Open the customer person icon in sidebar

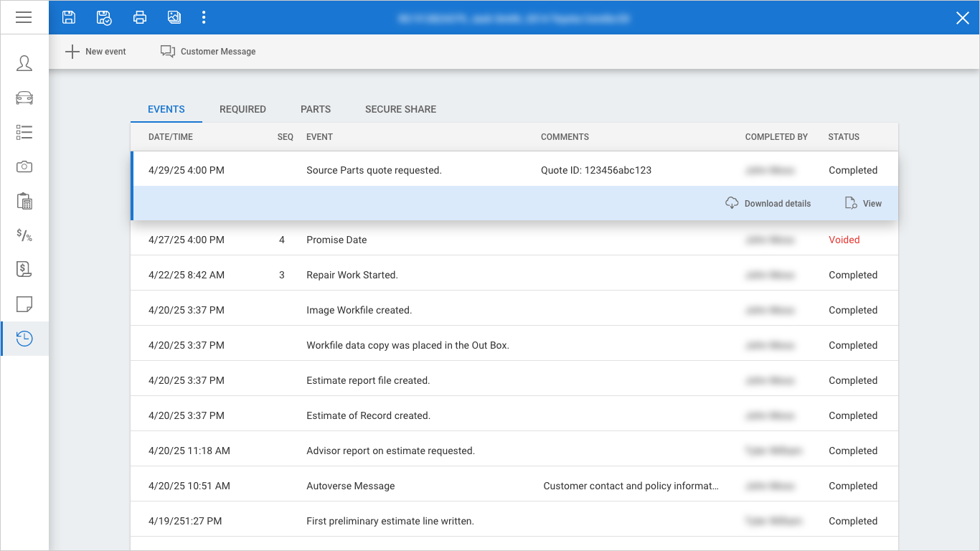pos(24,63)
